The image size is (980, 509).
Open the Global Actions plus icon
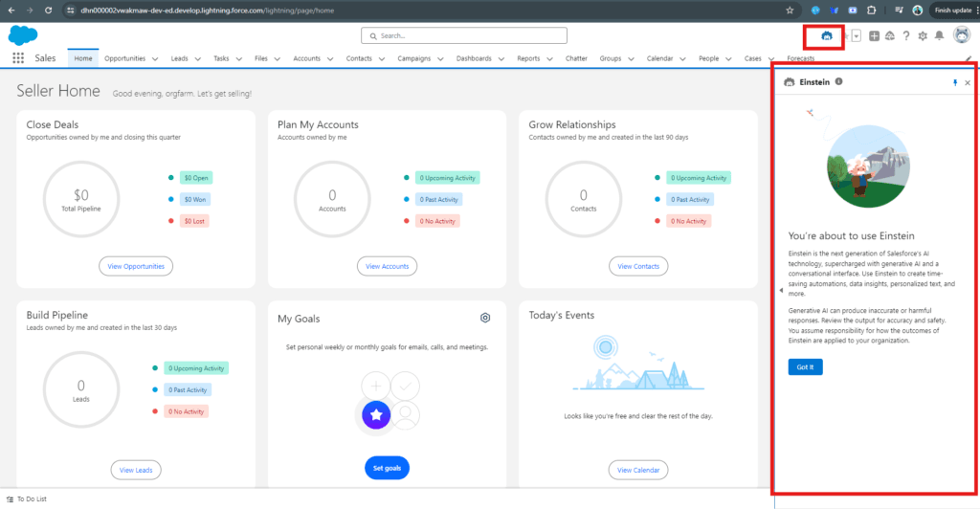coord(874,36)
